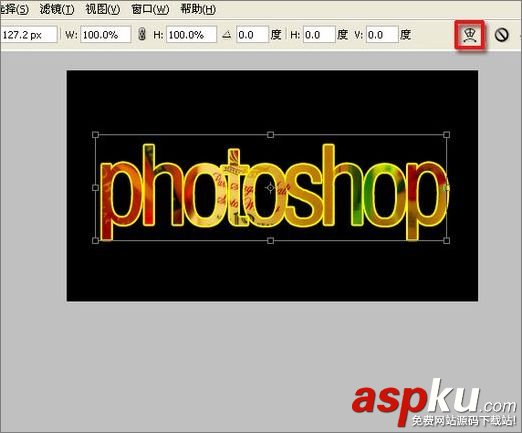Screen dimensions: 522x433
Task: Click the bottom-center transform handle
Action: coord(271,240)
